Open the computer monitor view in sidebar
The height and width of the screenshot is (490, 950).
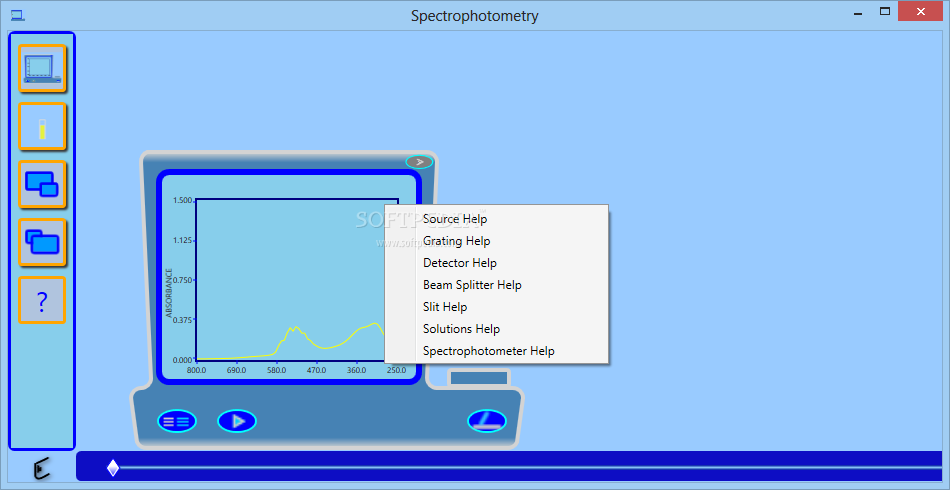coord(42,68)
